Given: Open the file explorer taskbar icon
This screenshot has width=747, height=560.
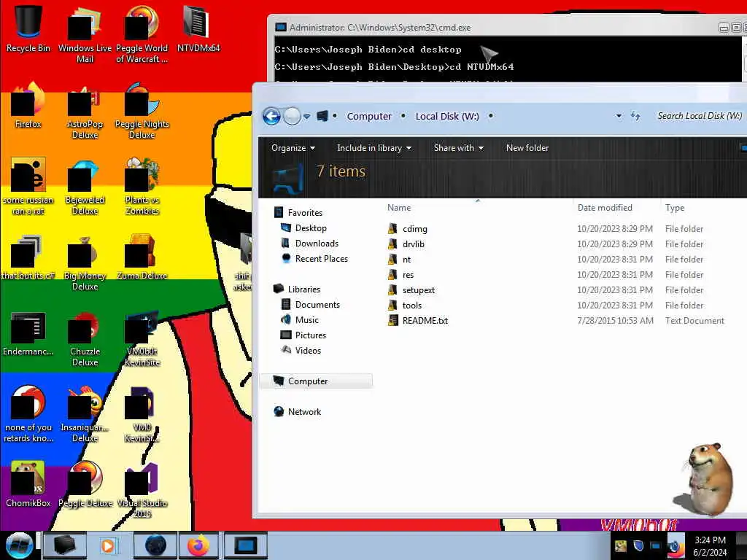Looking at the screenshot, I should [x=65, y=545].
